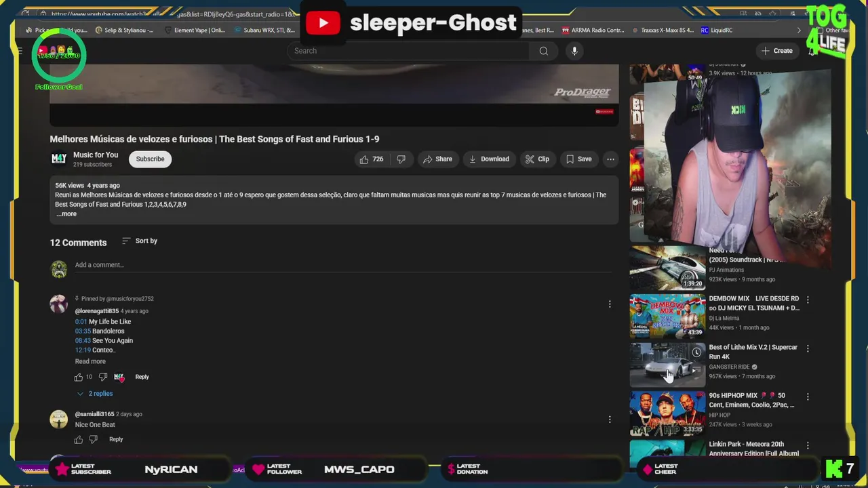Like lorenagatti835's pinned comment
Screen dimensions: 868x488
(79, 377)
